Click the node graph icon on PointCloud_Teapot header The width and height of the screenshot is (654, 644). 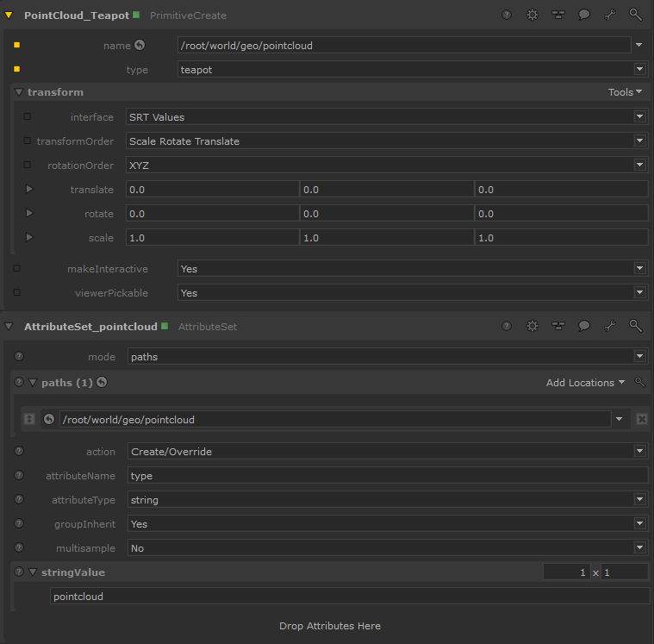[x=558, y=15]
